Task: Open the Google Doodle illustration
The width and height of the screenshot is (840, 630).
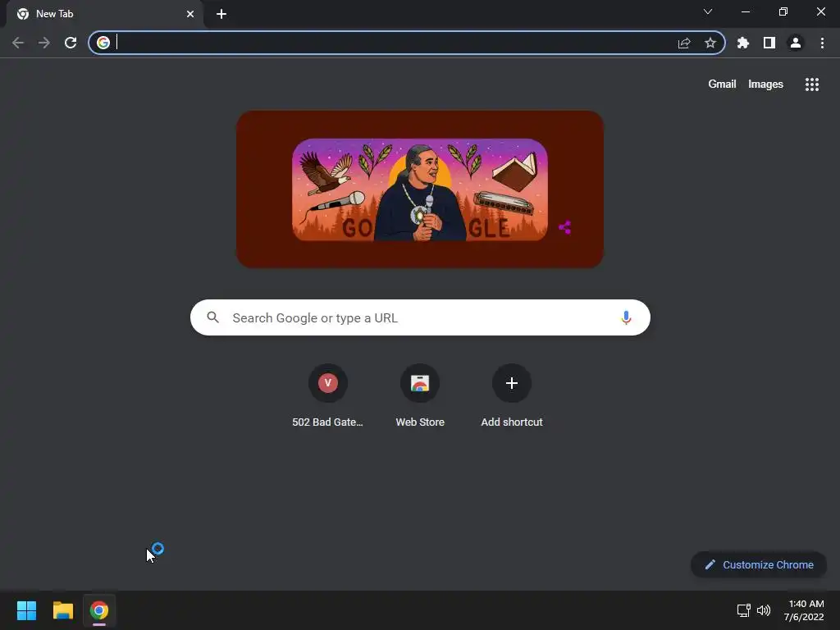Action: (x=420, y=189)
